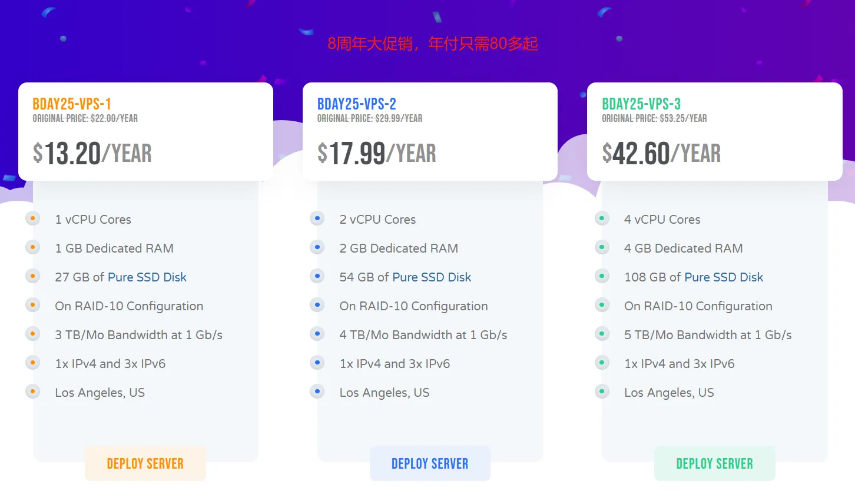Open the Pure SSD Disk link under BDAY25-VPS-3
This screenshot has width=855, height=504.
[724, 277]
